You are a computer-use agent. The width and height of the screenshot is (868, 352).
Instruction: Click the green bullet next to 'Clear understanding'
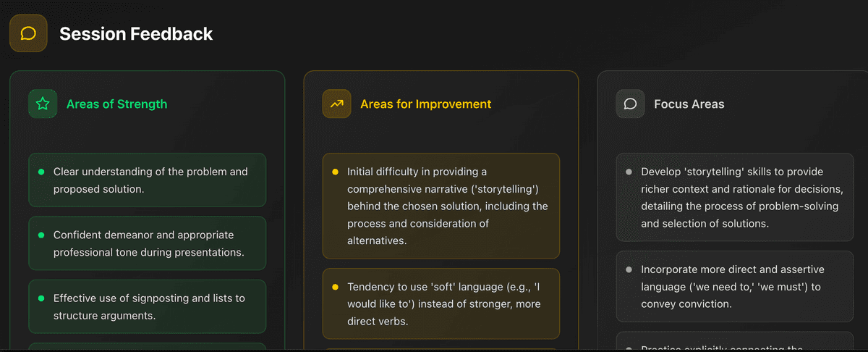point(41,172)
